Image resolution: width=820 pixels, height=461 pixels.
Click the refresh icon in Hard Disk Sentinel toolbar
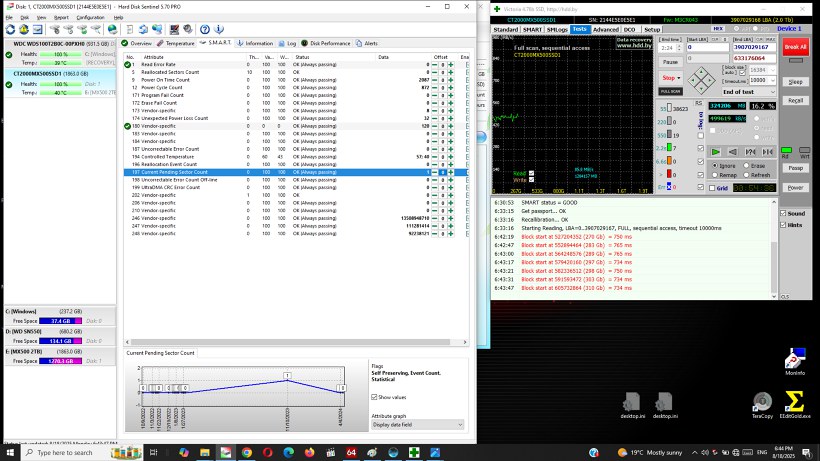(x=10, y=30)
